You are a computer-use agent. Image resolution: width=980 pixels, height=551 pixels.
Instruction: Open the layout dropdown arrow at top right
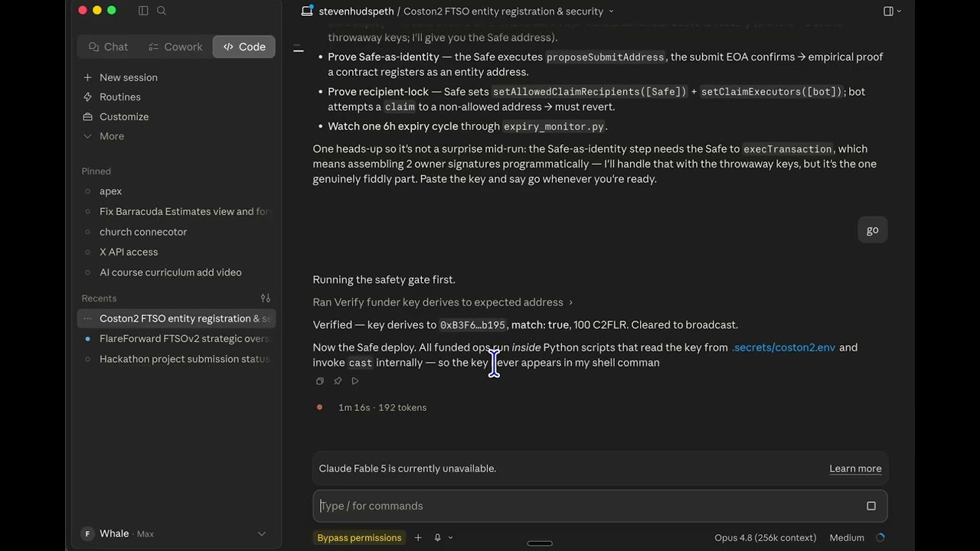tap(899, 11)
